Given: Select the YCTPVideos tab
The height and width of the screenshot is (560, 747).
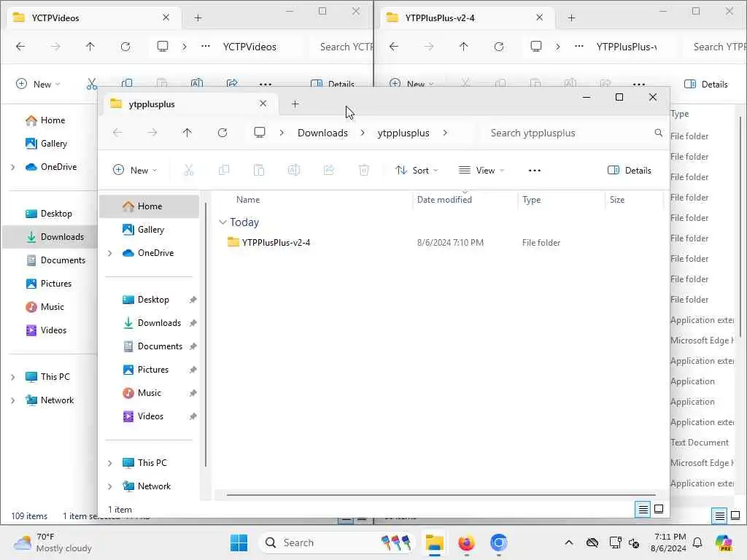Looking at the screenshot, I should click(x=93, y=17).
